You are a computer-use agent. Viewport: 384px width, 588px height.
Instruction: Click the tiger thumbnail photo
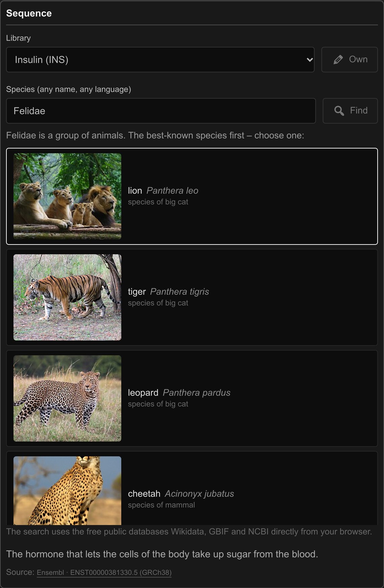(67, 297)
